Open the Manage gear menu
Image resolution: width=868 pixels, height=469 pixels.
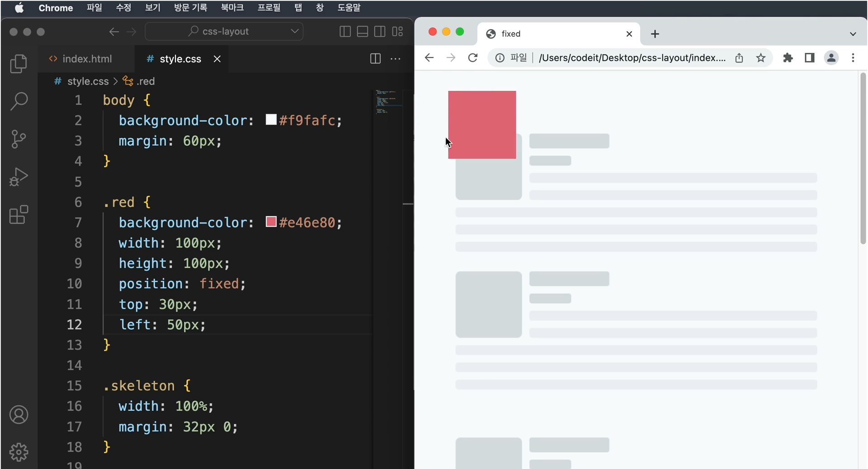click(19, 452)
